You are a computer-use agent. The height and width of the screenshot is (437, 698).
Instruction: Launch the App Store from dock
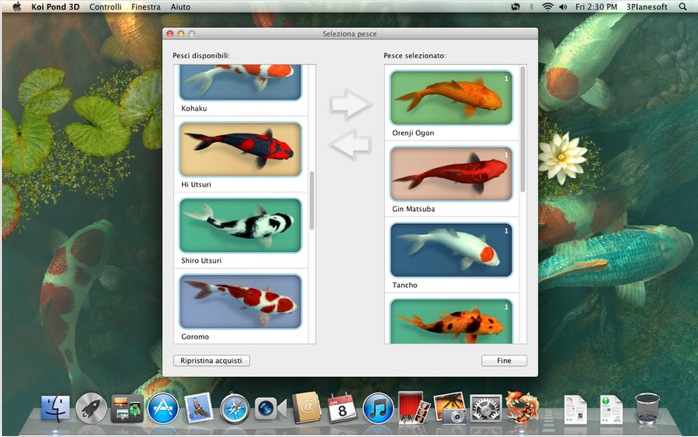[x=163, y=409]
